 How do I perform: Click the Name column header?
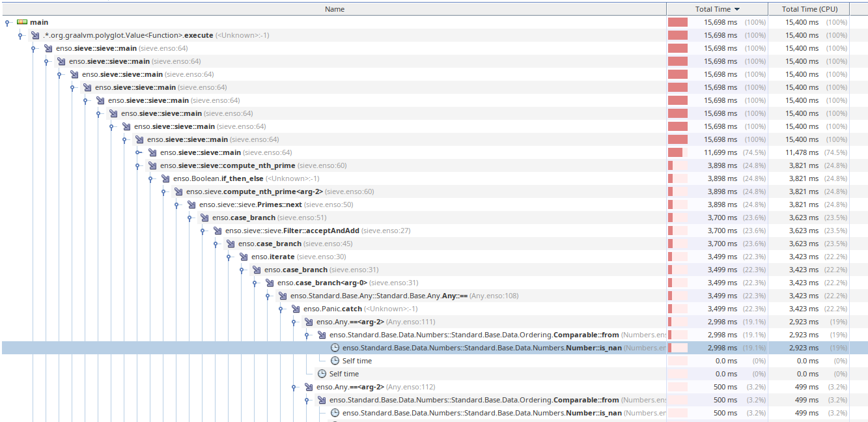coord(334,8)
